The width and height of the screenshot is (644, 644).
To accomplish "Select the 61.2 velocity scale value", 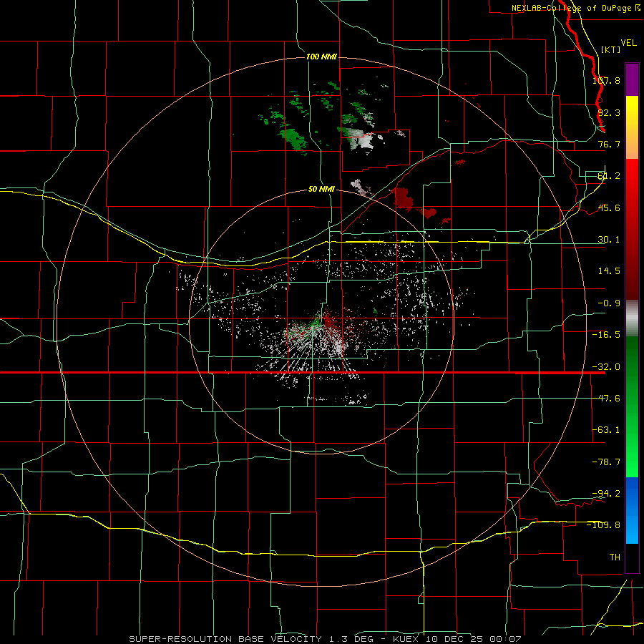I will click(x=609, y=176).
